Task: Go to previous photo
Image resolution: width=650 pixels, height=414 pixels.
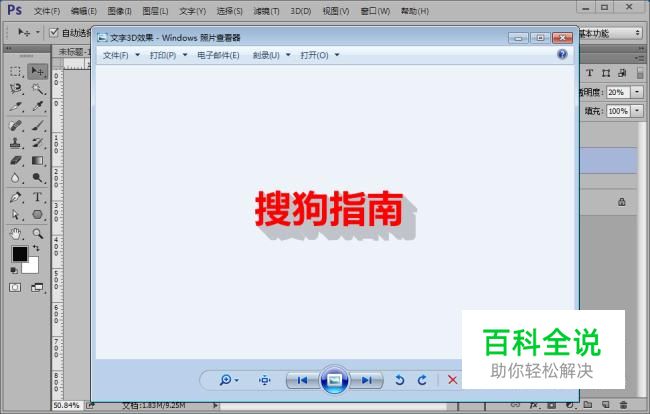Action: [302, 380]
